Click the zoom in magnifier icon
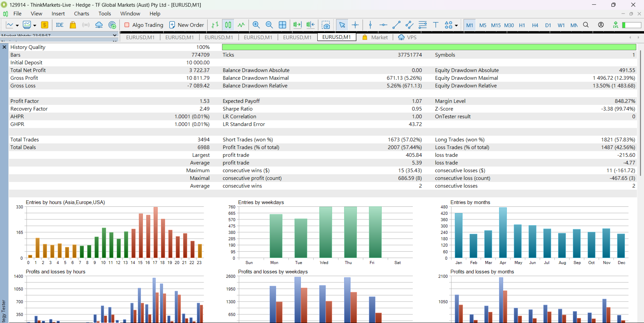 point(256,25)
